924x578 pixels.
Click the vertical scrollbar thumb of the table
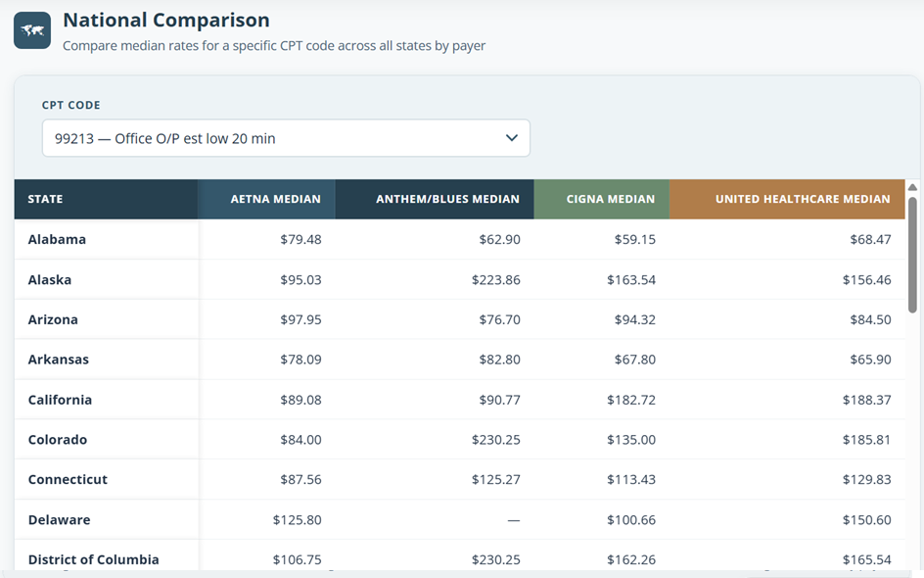912,254
